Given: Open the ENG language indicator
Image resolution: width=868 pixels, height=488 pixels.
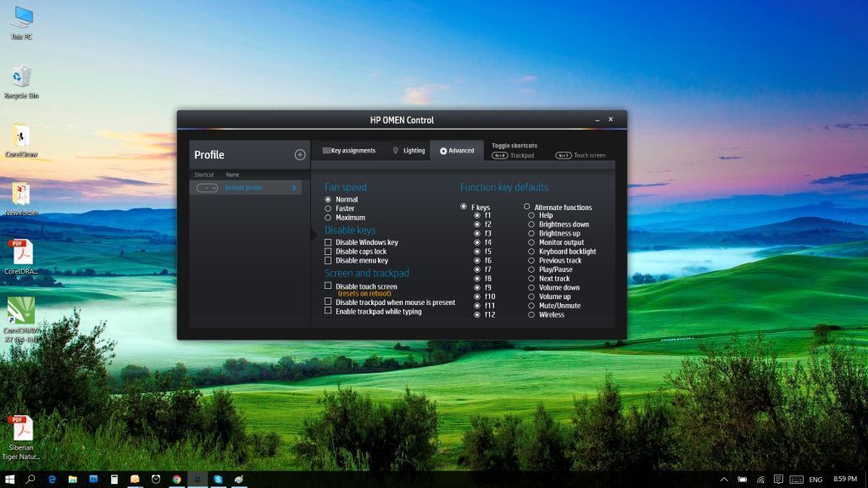Looking at the screenshot, I should (815, 480).
